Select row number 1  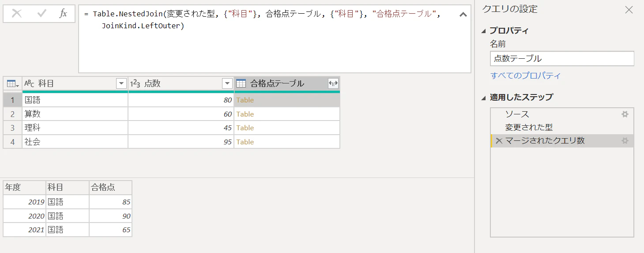pos(13,100)
